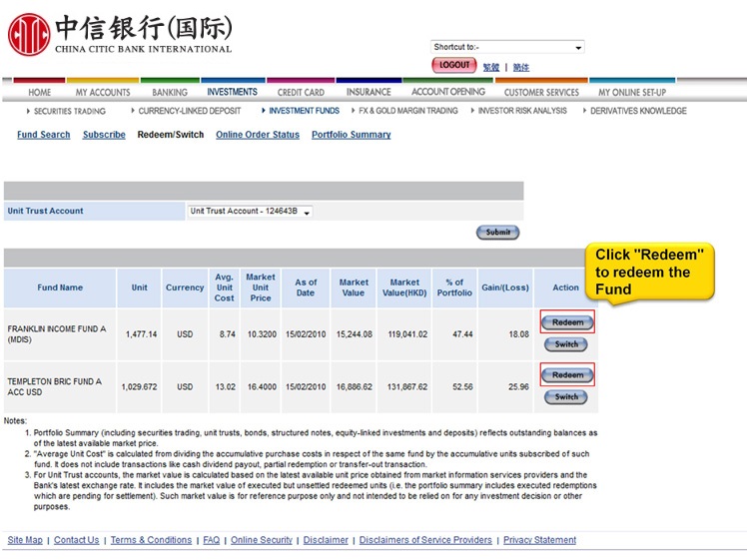Switch language to Traditional Chinese link
The width and height of the screenshot is (747, 560).
tap(490, 68)
